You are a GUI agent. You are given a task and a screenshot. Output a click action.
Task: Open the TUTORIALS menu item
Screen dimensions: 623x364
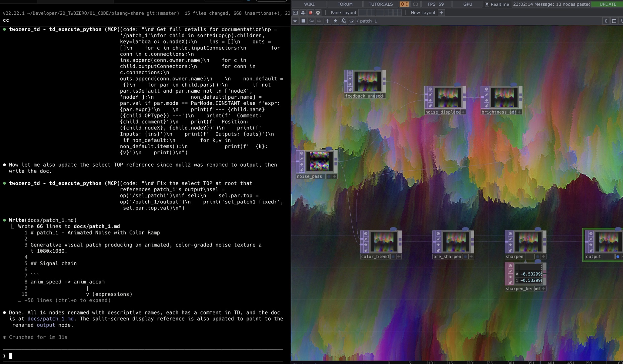click(x=380, y=4)
